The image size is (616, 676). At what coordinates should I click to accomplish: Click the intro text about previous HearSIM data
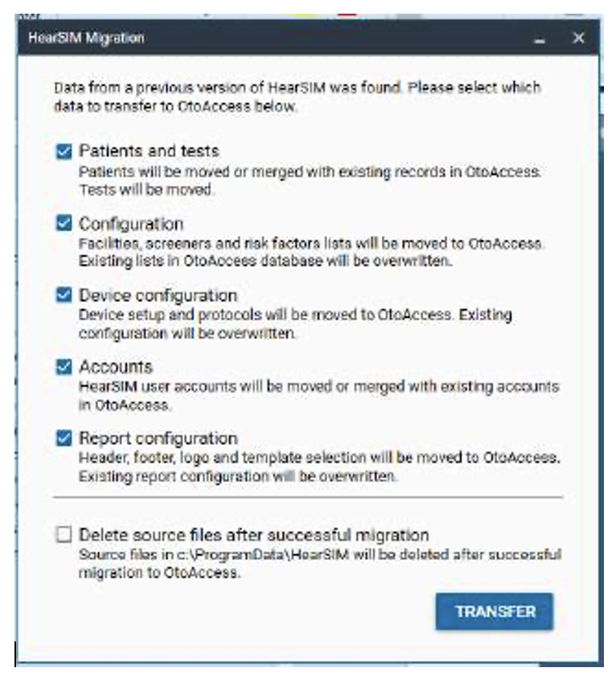297,97
